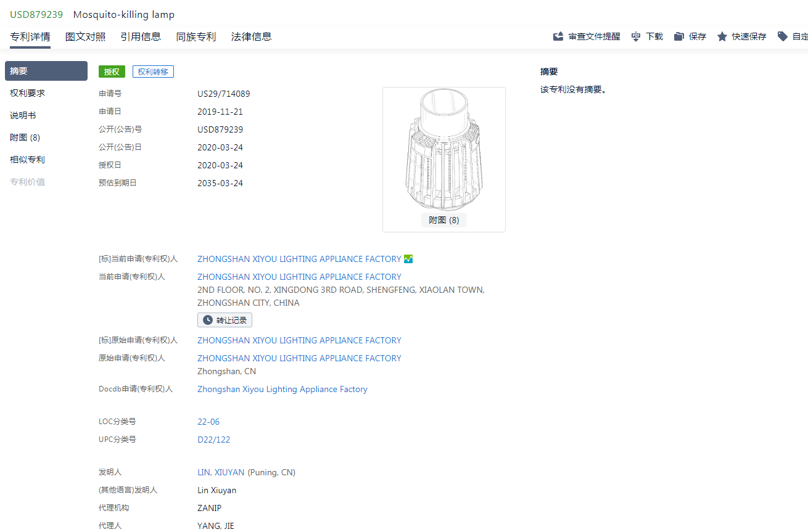Click estimated expiry date 2035-03-24
808x532 pixels.
click(220, 183)
